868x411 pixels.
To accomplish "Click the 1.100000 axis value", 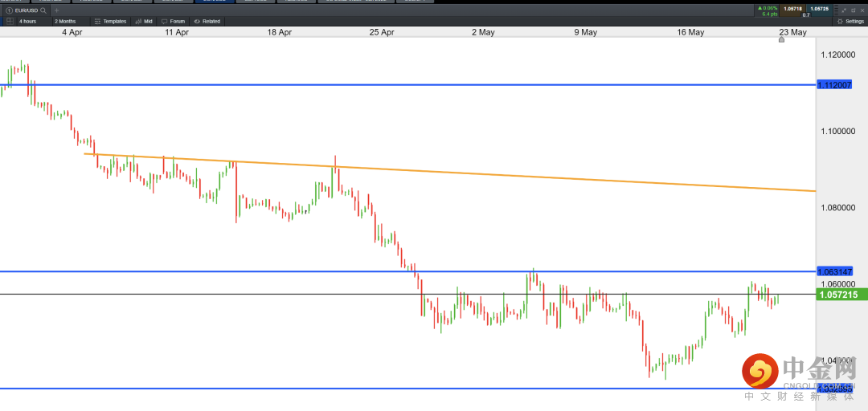I will [x=840, y=132].
